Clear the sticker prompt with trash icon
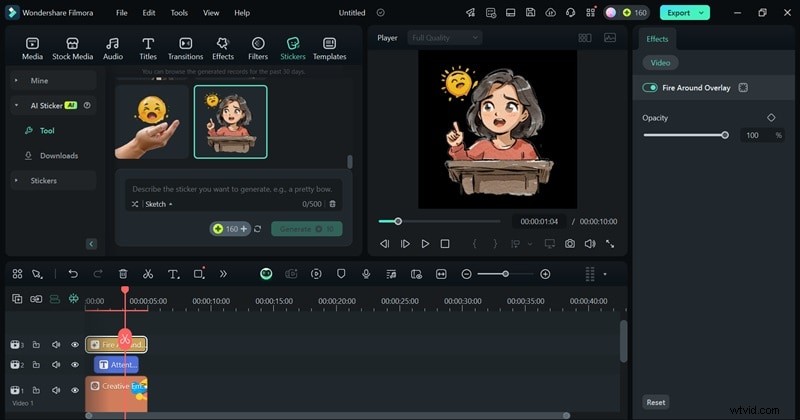 (x=332, y=204)
